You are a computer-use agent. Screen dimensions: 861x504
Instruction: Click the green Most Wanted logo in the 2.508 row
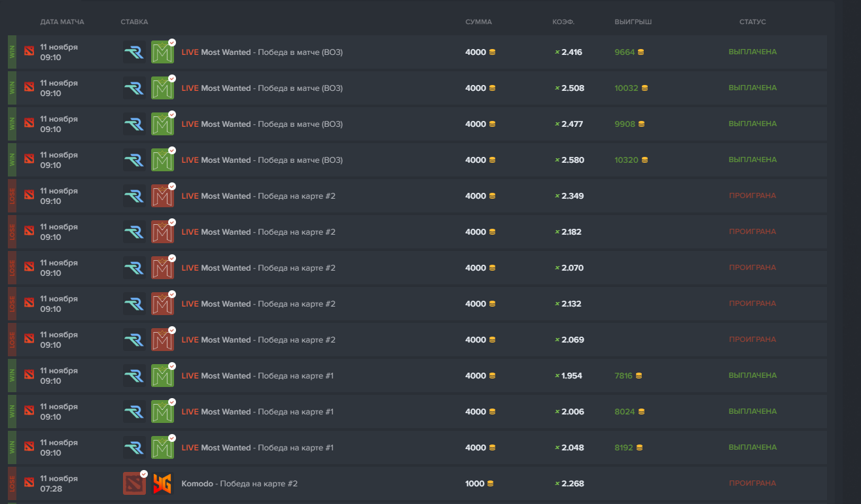pos(162,88)
